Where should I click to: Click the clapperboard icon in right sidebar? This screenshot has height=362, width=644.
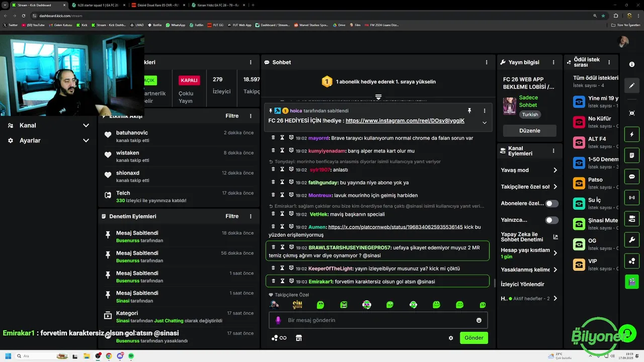(x=632, y=282)
